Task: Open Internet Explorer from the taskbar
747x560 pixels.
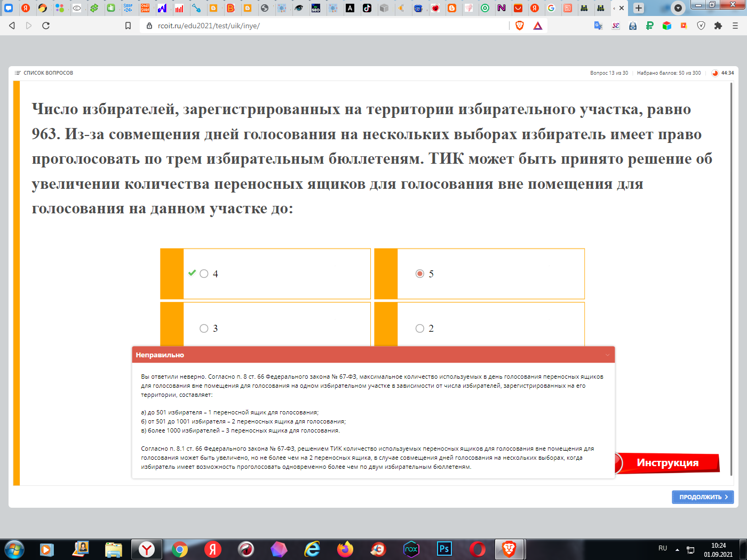Action: tap(312, 549)
